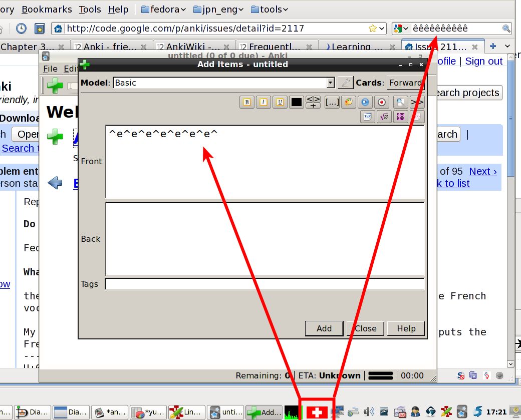The image size is (521, 420).
Task: Open the search engine selector dropdown
Action: coord(401,29)
